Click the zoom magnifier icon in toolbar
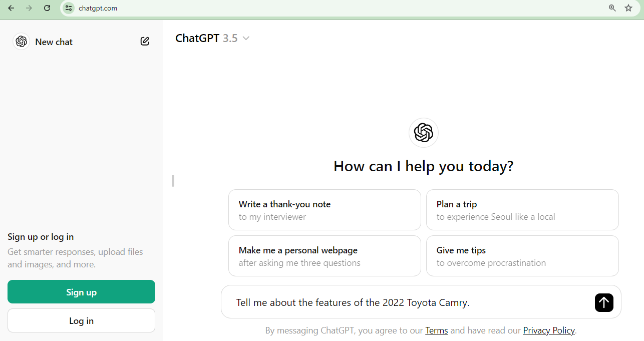The height and width of the screenshot is (341, 644). 612,8
